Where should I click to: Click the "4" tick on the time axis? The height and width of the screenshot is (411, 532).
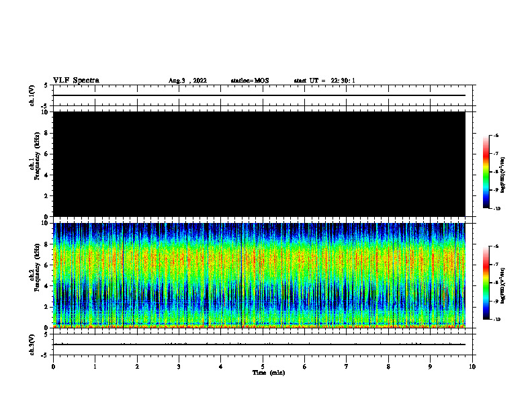click(221, 367)
